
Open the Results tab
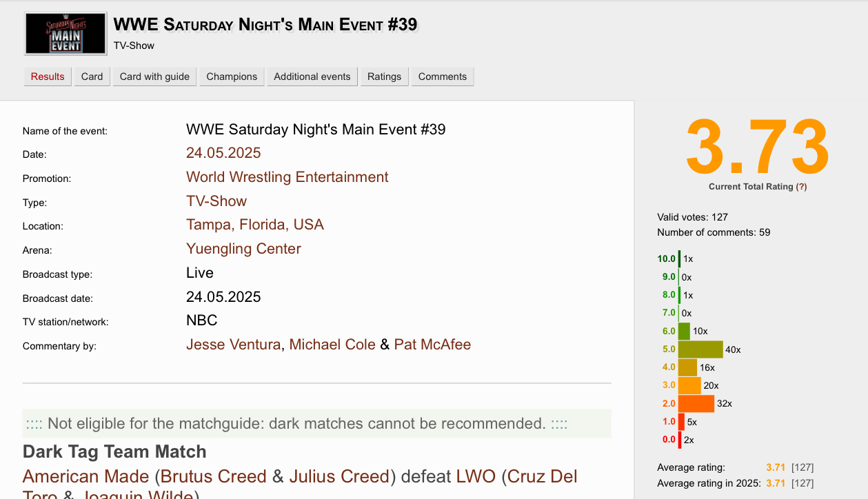coord(48,77)
